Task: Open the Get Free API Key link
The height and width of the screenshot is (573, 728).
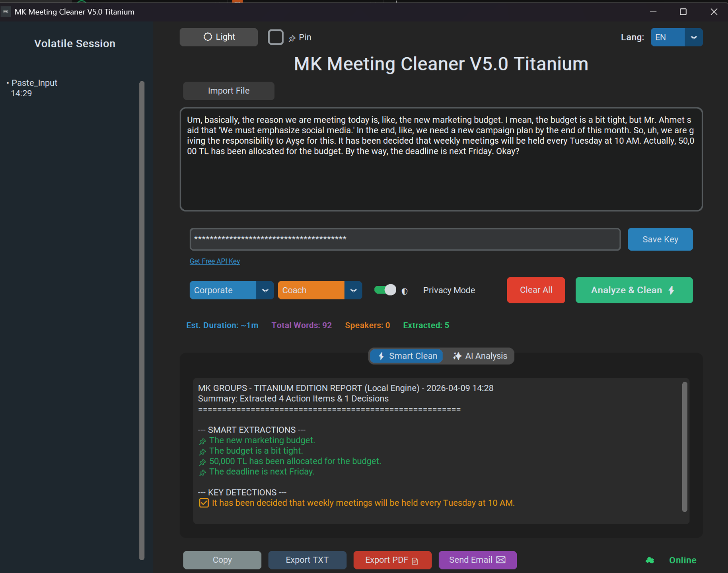Action: [x=215, y=261]
